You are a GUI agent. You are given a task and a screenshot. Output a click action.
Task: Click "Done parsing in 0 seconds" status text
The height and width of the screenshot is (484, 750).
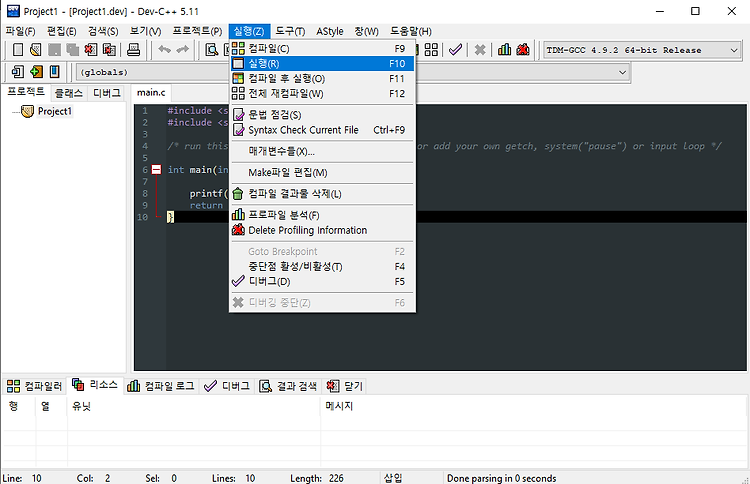[501, 478]
